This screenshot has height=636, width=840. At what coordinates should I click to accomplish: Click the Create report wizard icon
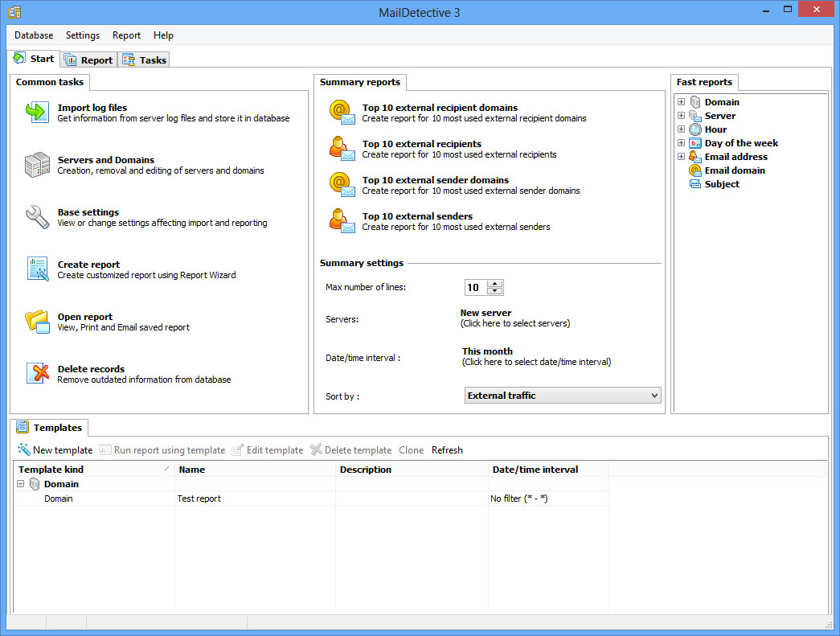[x=38, y=269]
